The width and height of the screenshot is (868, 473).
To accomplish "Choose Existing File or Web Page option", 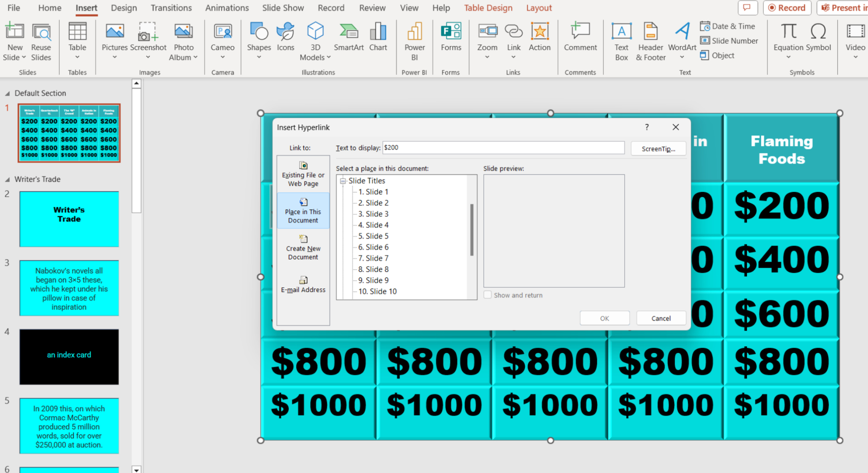I will click(303, 174).
